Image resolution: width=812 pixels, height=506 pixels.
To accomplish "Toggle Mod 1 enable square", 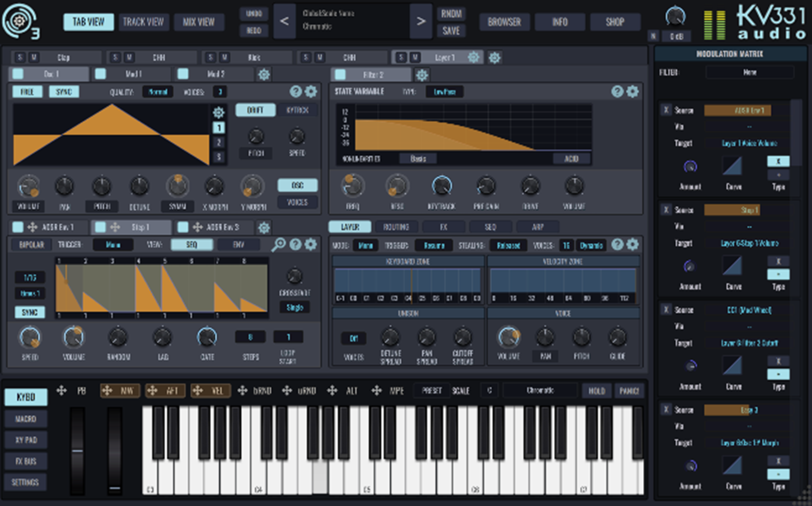I will pyautogui.click(x=101, y=74).
